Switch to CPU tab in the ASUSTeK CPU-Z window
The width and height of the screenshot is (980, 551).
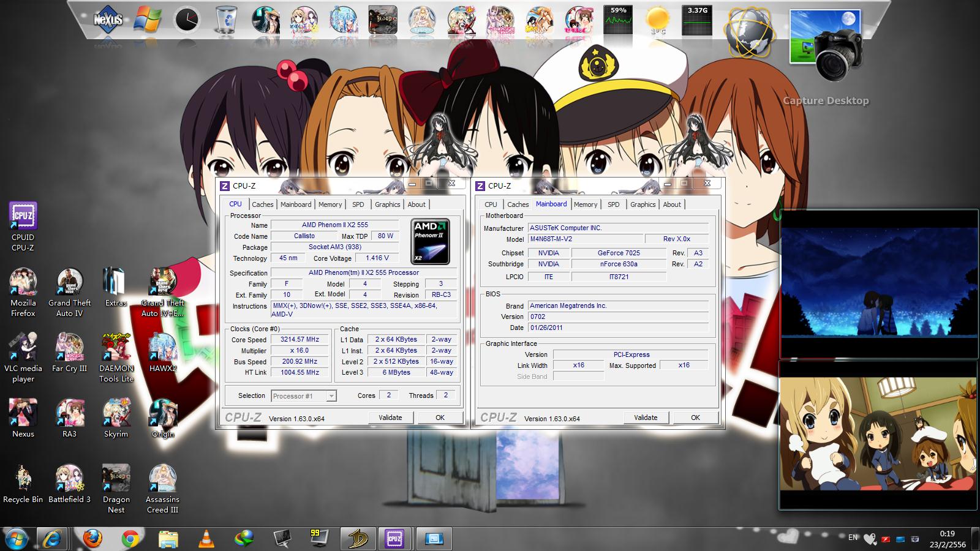[491, 204]
